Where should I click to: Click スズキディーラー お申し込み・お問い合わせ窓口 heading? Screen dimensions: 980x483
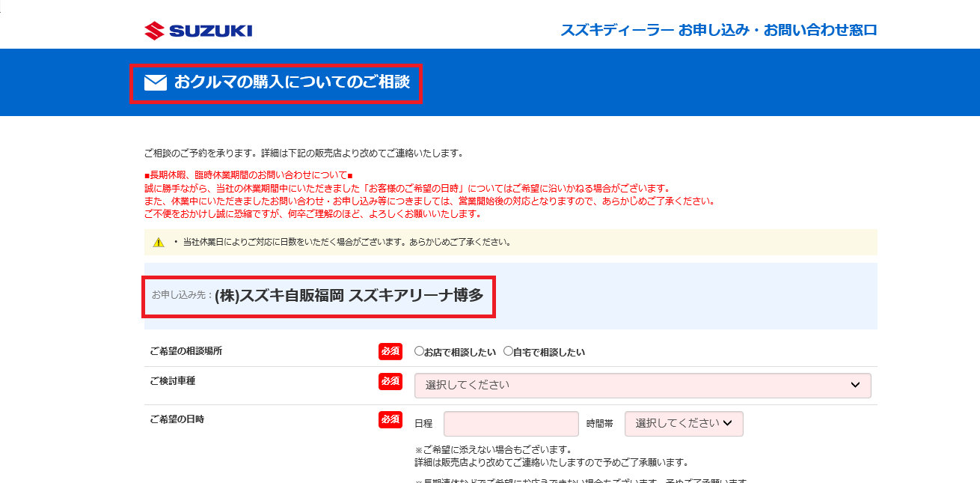[x=718, y=30]
